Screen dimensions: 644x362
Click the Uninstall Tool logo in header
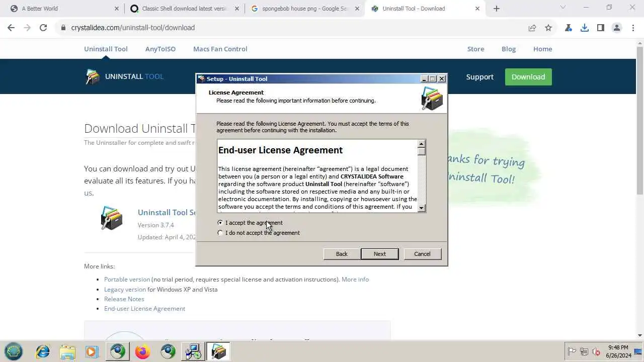coord(124,76)
